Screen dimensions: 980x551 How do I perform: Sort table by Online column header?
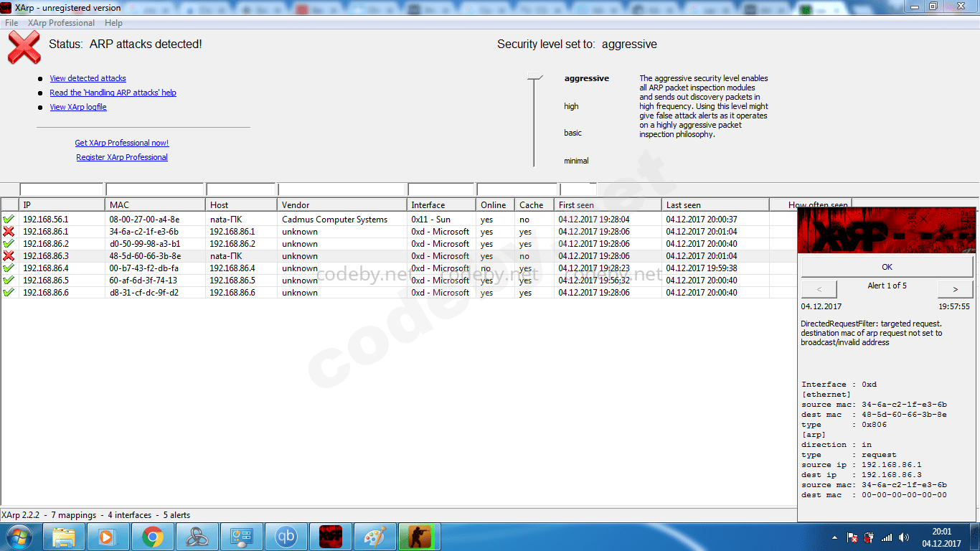496,205
